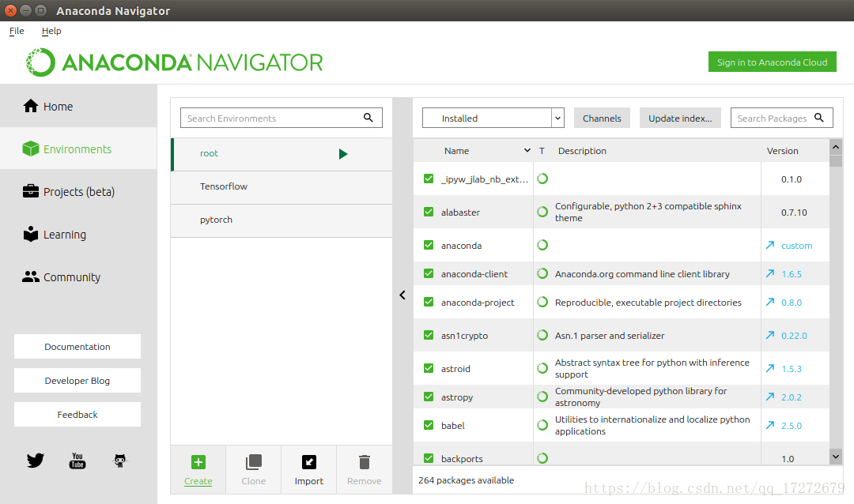The width and height of the screenshot is (854, 504).
Task: Open Projects (beta) briefcase icon
Action: 31,191
